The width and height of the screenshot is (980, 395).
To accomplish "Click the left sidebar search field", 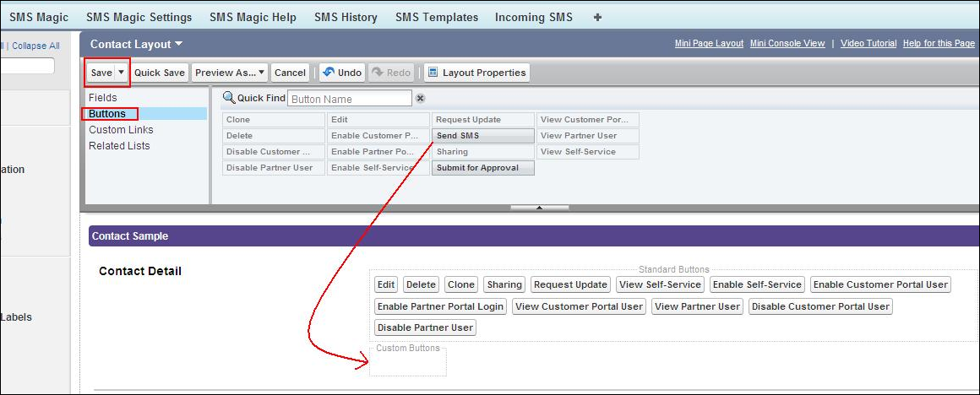I will click(27, 66).
